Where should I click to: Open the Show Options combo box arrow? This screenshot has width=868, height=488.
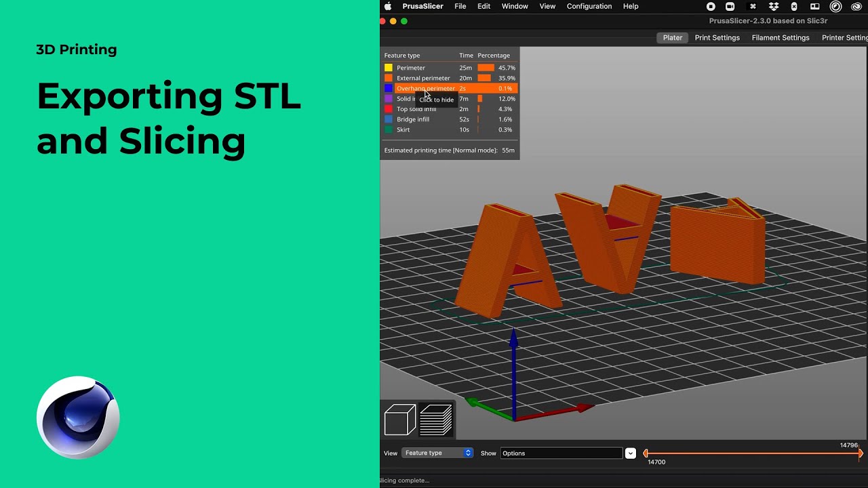tap(631, 453)
